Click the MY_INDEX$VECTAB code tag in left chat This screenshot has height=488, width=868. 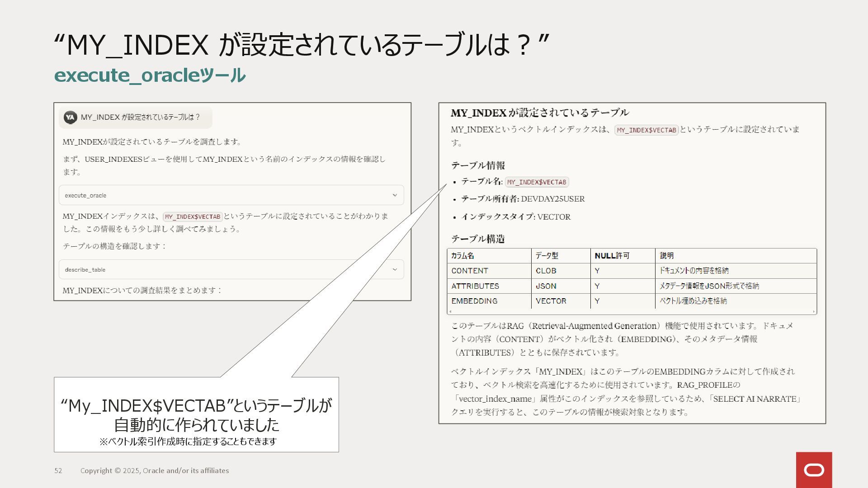pyautogui.click(x=193, y=216)
